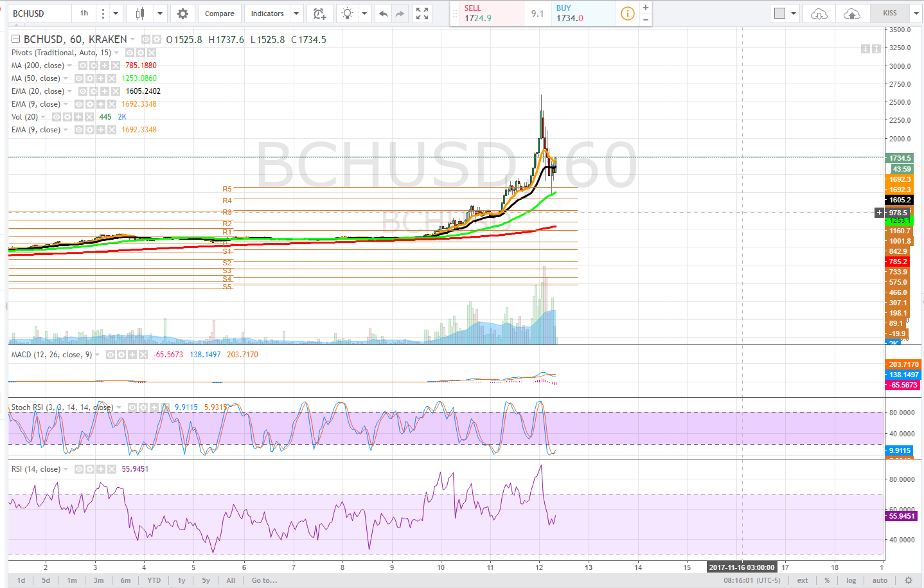Select the 5d time range
The width and height of the screenshot is (924, 588).
pyautogui.click(x=46, y=580)
